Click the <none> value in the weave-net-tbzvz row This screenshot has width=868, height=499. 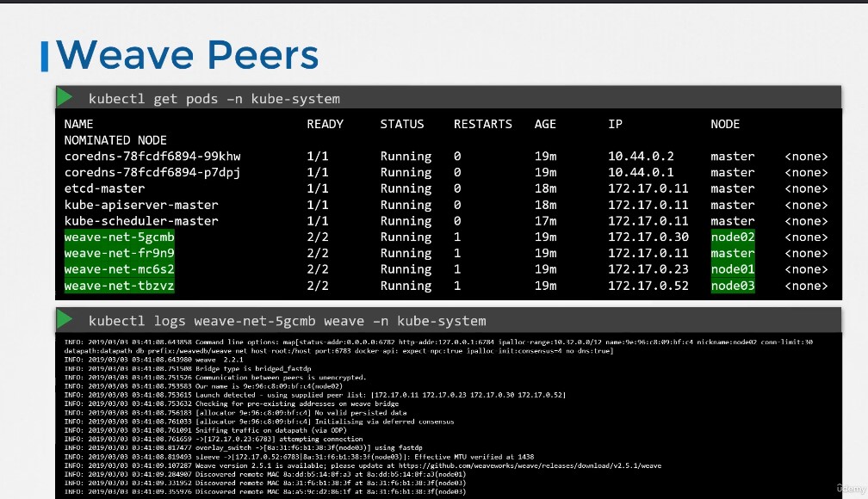(x=806, y=286)
